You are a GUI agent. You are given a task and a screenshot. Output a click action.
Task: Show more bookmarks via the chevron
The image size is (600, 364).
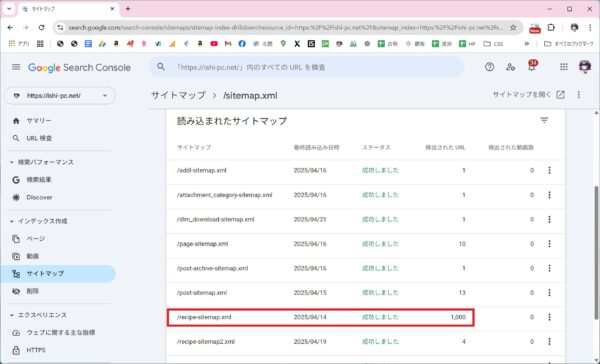pyautogui.click(x=527, y=44)
